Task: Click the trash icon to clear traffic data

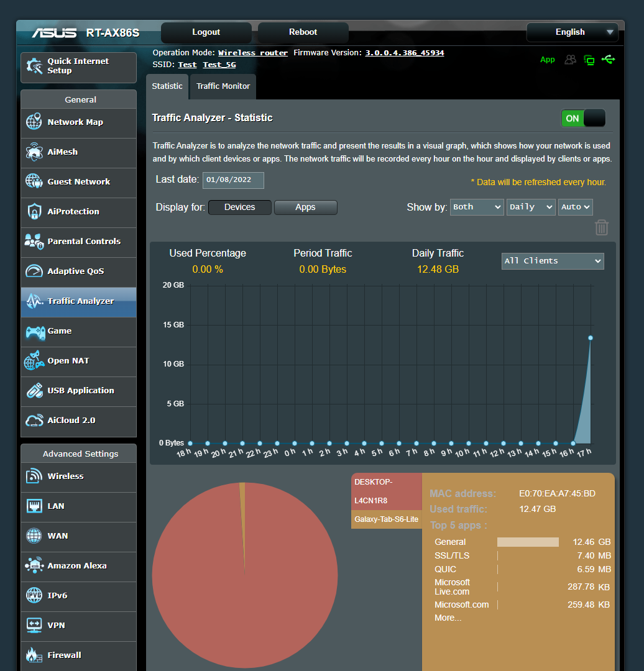Action: pos(601,227)
